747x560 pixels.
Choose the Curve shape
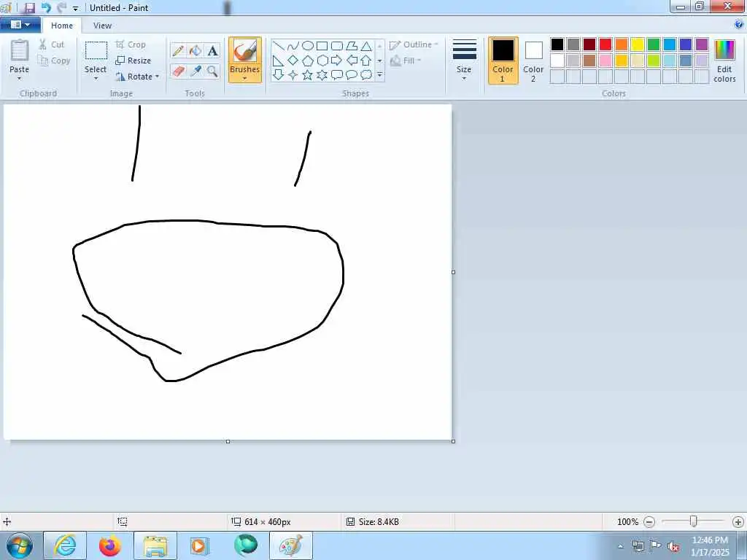click(x=293, y=46)
